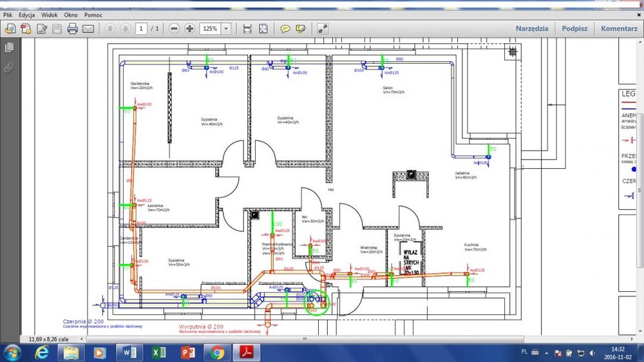
Task: Select the highlight text tool
Action: (x=300, y=29)
